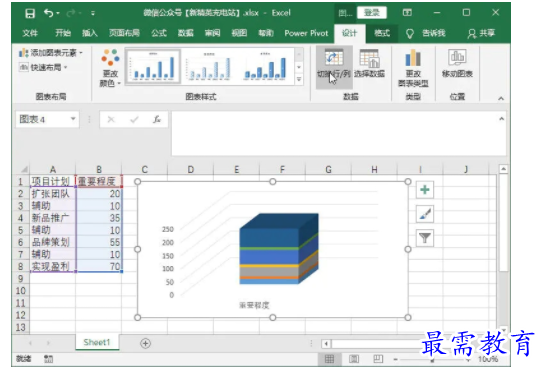Open the Quick Access Toolbar customize arrow
543x375 pixels.
93,13
